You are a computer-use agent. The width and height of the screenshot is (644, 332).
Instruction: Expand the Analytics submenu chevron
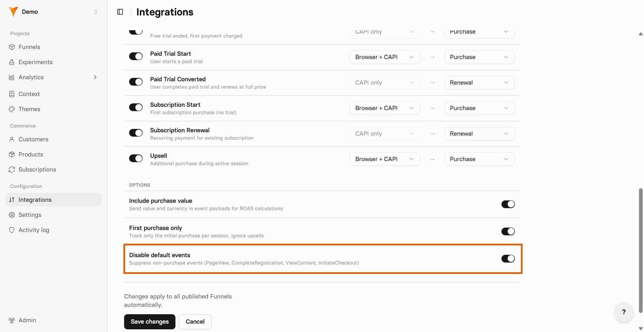click(x=95, y=77)
